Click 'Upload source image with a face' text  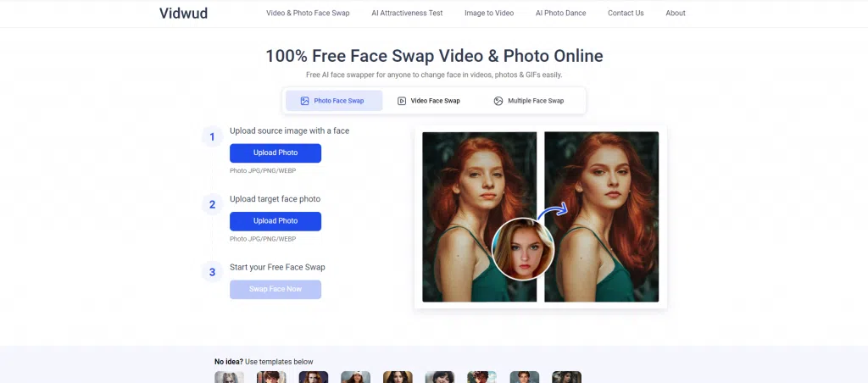290,131
